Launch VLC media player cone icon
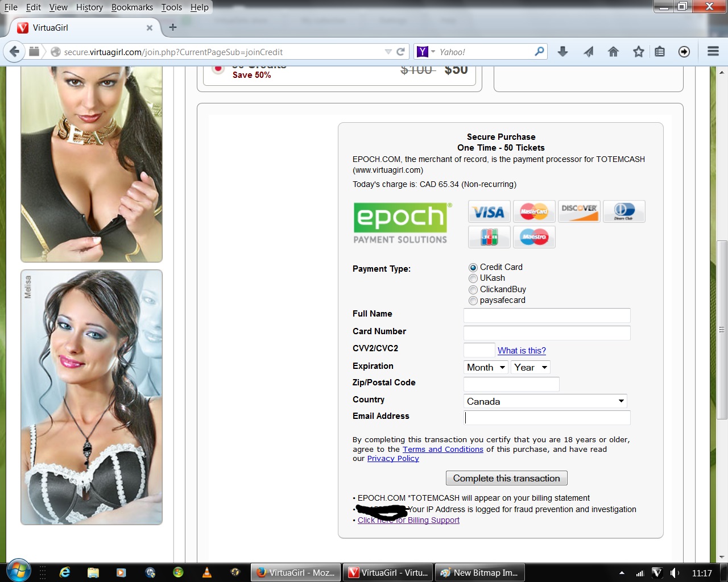This screenshot has width=728, height=582. coord(207,572)
